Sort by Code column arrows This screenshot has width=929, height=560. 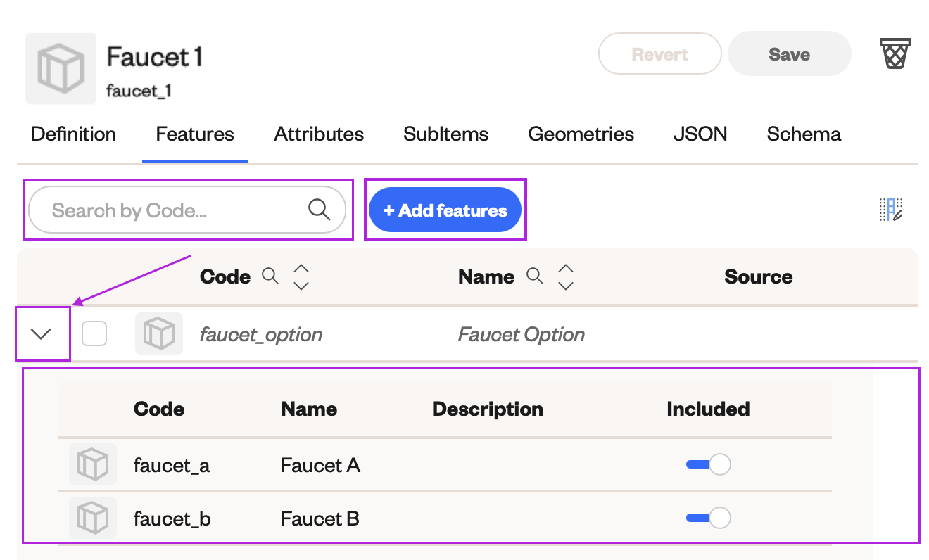click(301, 277)
